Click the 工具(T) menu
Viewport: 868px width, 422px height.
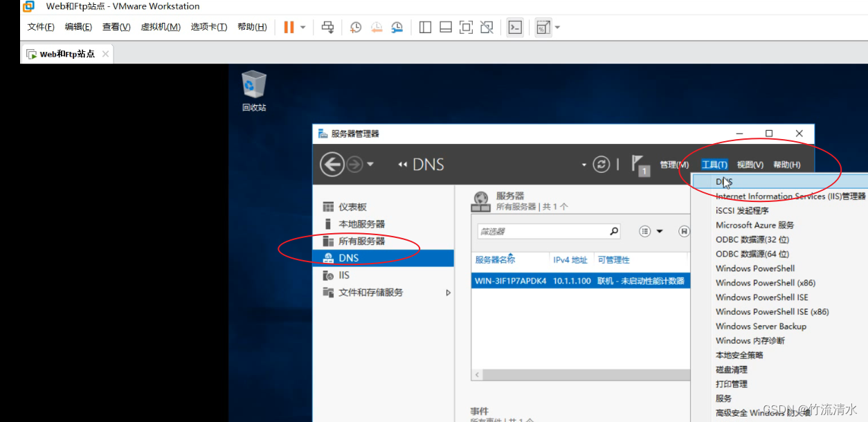(714, 165)
